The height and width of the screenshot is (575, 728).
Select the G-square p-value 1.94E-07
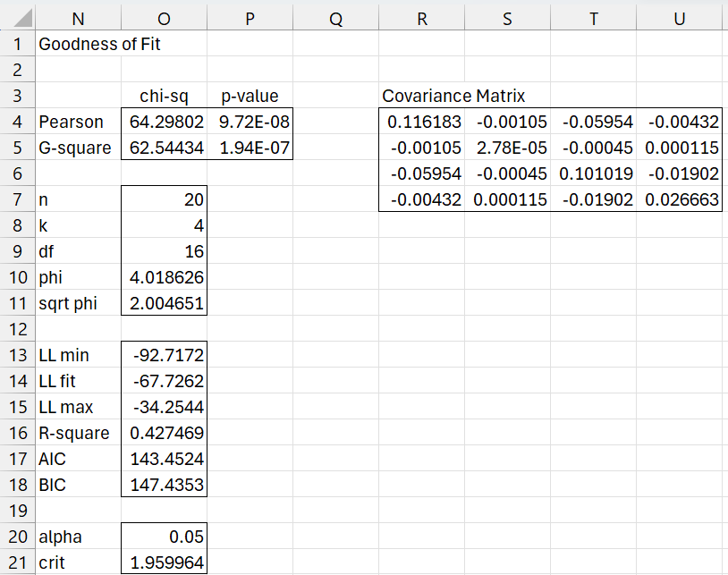[250, 148]
